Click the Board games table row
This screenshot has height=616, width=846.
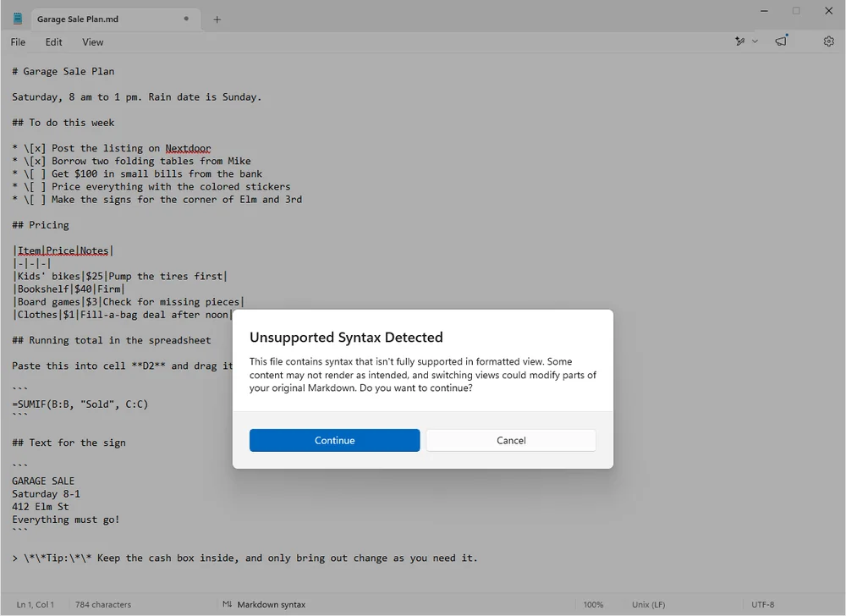(129, 302)
